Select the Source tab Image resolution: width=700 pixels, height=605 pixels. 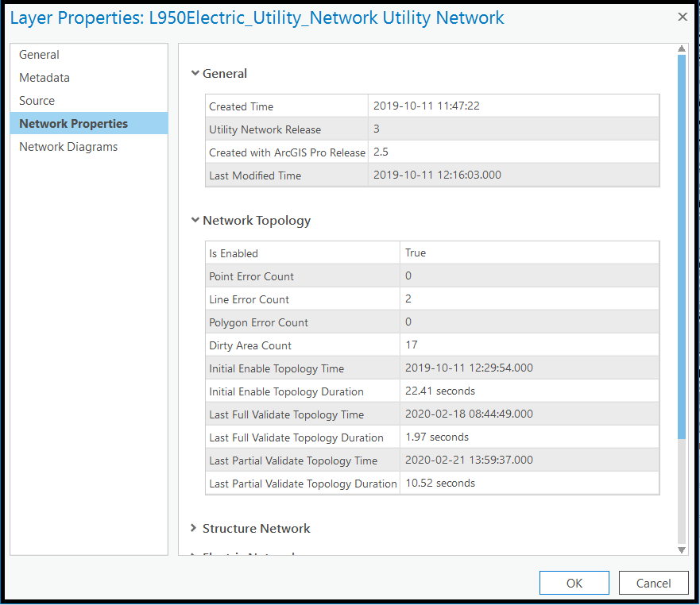pos(37,100)
